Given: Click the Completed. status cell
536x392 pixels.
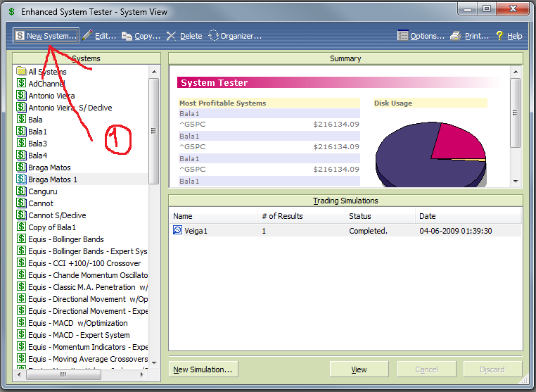Looking at the screenshot, I should (368, 231).
